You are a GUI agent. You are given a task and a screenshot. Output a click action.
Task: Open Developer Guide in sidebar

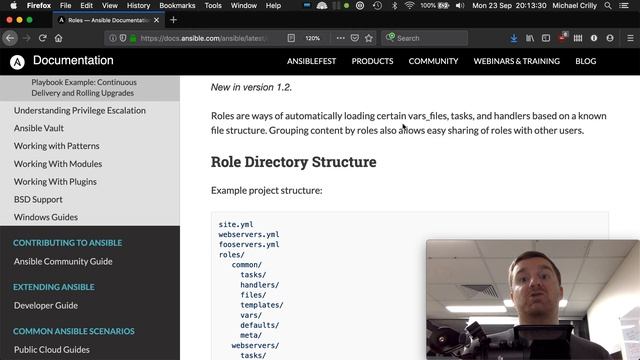[x=46, y=305]
